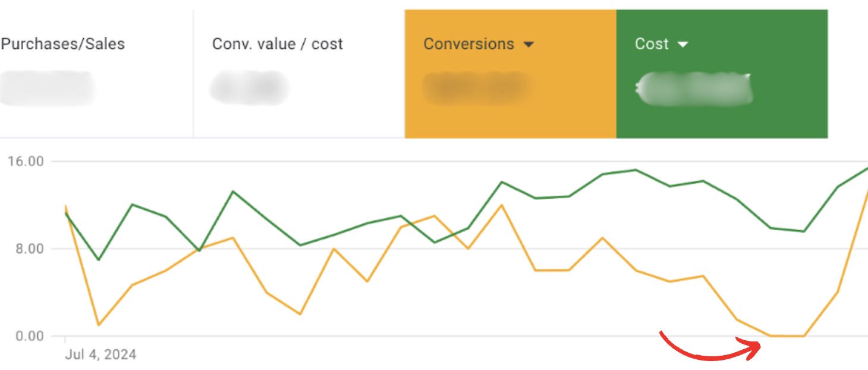Open the Cost metric dropdown arrow
Image resolution: width=868 pixels, height=370 pixels.
coord(683,45)
